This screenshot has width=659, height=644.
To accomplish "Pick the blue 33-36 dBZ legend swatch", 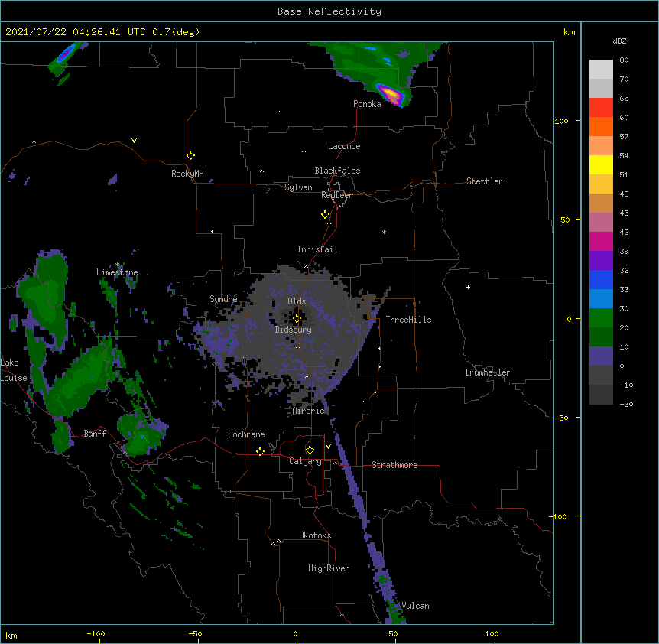I will [x=601, y=279].
